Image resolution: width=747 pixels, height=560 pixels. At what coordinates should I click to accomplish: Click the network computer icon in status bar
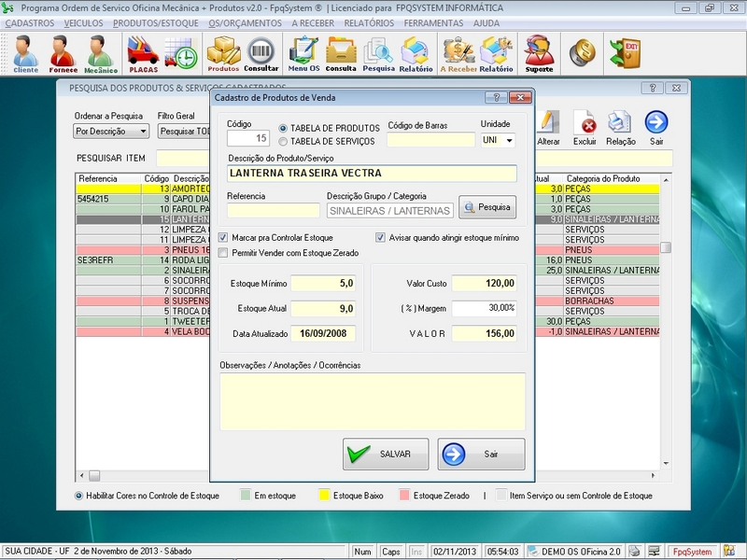654,551
